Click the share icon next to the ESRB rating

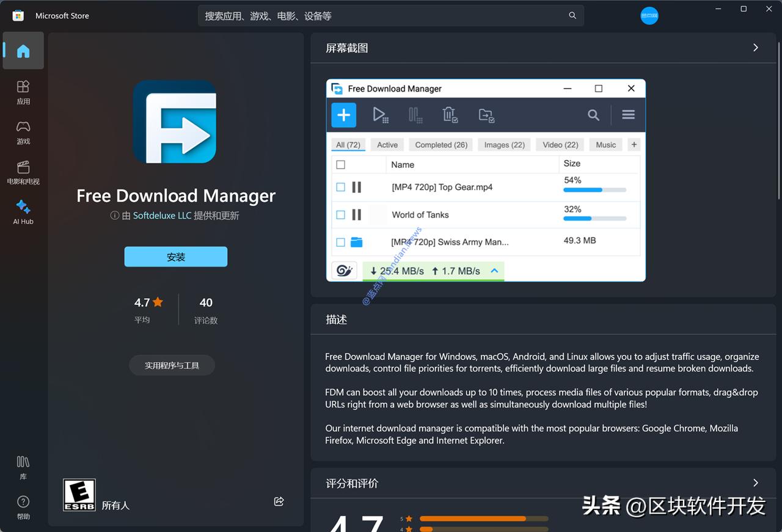(x=279, y=501)
